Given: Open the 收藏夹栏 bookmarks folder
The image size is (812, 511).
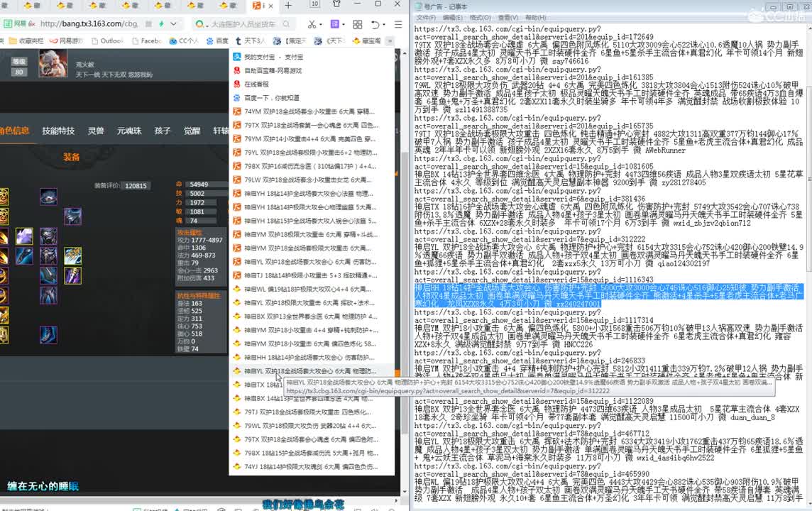Looking at the screenshot, I should tap(27, 41).
